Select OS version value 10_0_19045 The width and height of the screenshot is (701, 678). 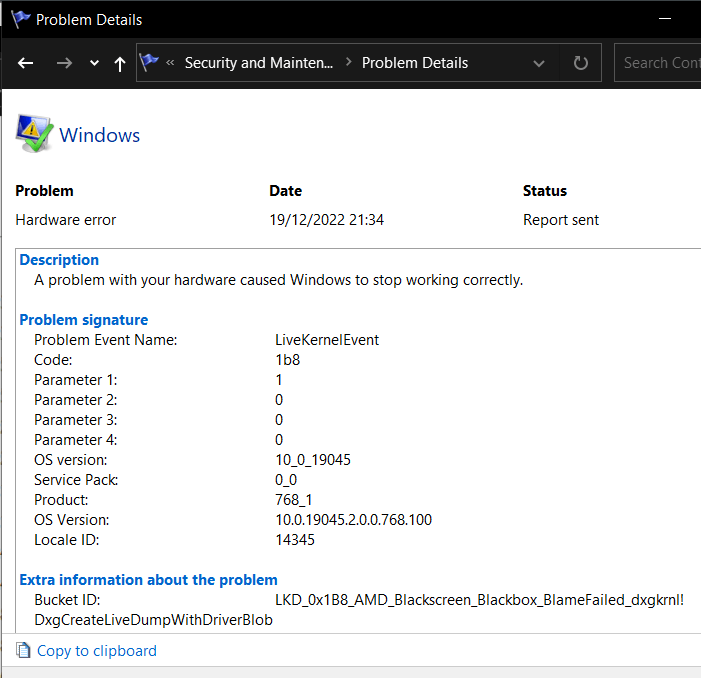313,460
